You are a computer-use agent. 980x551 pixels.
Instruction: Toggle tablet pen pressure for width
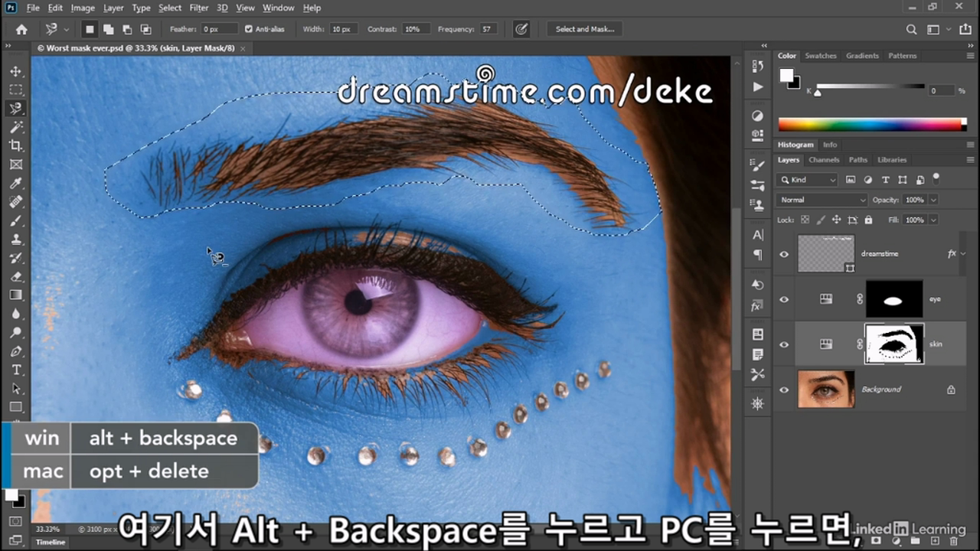point(521,29)
